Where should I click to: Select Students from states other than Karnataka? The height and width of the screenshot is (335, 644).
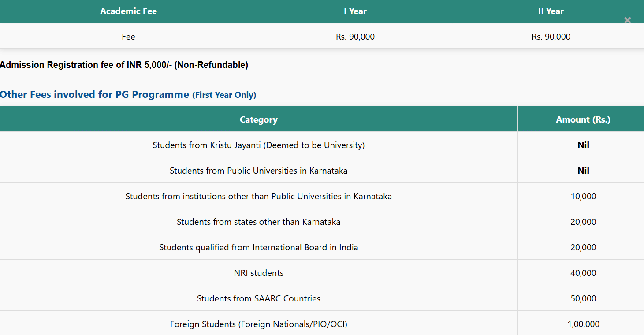coord(258,222)
